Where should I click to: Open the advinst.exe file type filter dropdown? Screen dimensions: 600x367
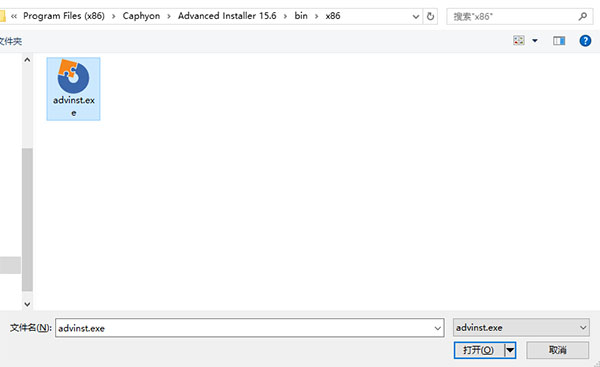(521, 328)
